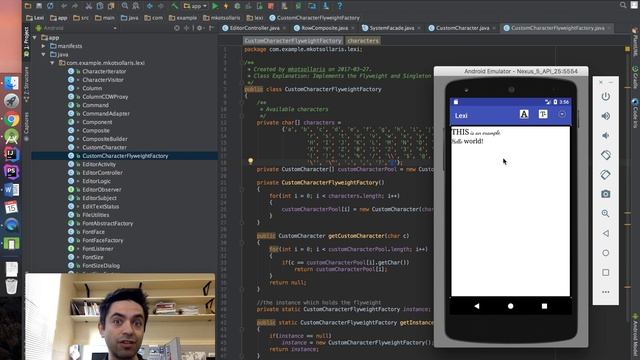Screen dimensions: 640x360
Task: Tap the phone's on-screen Home button
Action: pyautogui.click(x=510, y=306)
